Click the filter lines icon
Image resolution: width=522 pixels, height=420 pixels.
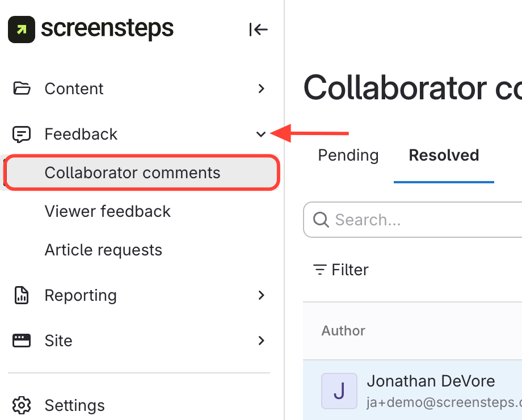click(320, 270)
